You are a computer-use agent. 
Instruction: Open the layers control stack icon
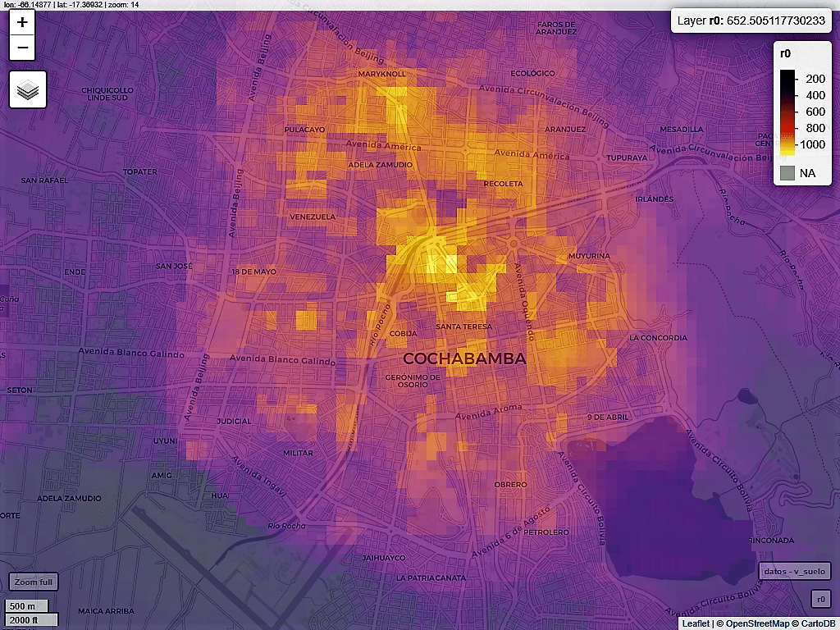[28, 89]
